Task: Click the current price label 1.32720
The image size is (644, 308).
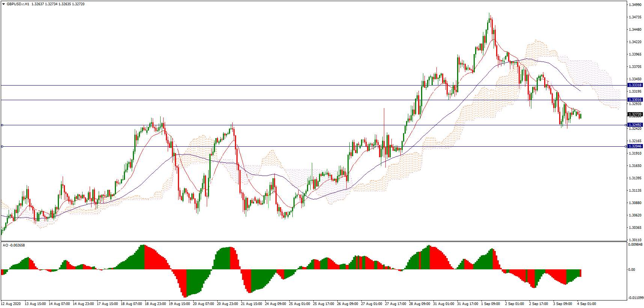Action: (635, 114)
